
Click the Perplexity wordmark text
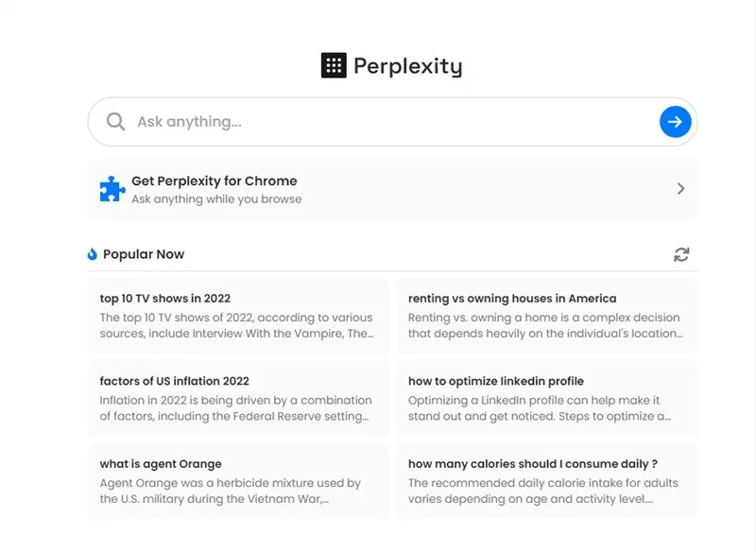407,66
